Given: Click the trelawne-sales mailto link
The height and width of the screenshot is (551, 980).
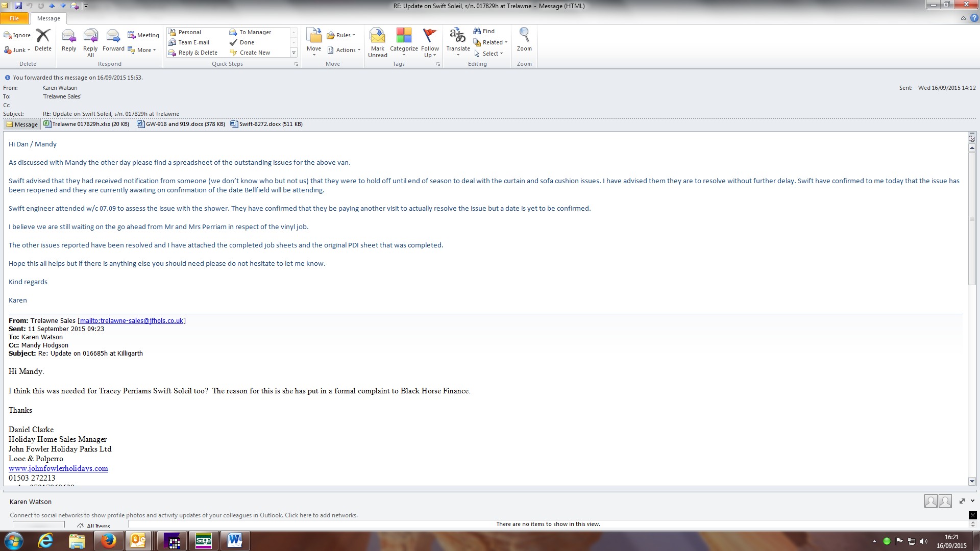Looking at the screenshot, I should click(x=131, y=321).
